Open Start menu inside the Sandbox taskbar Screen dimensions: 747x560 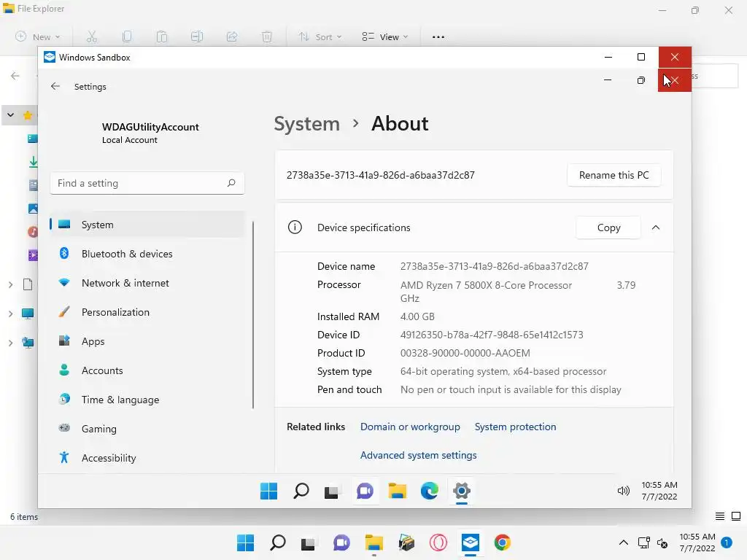pyautogui.click(x=268, y=491)
